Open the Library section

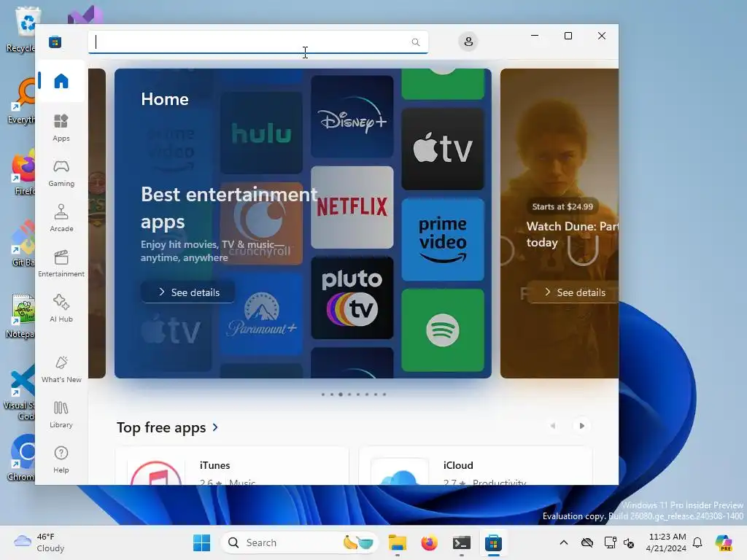coord(61,414)
